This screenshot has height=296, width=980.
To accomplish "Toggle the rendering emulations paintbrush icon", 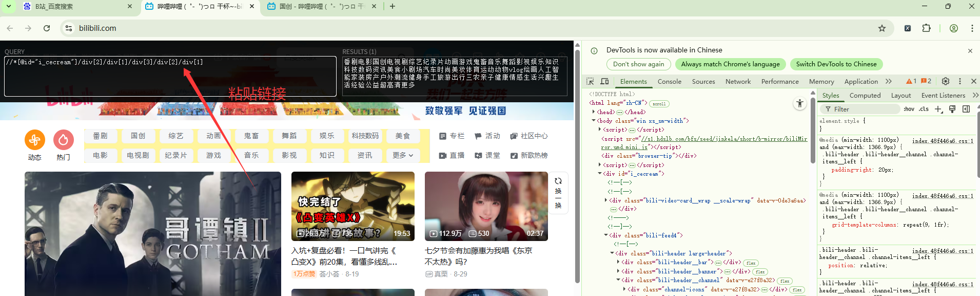I will tap(952, 109).
